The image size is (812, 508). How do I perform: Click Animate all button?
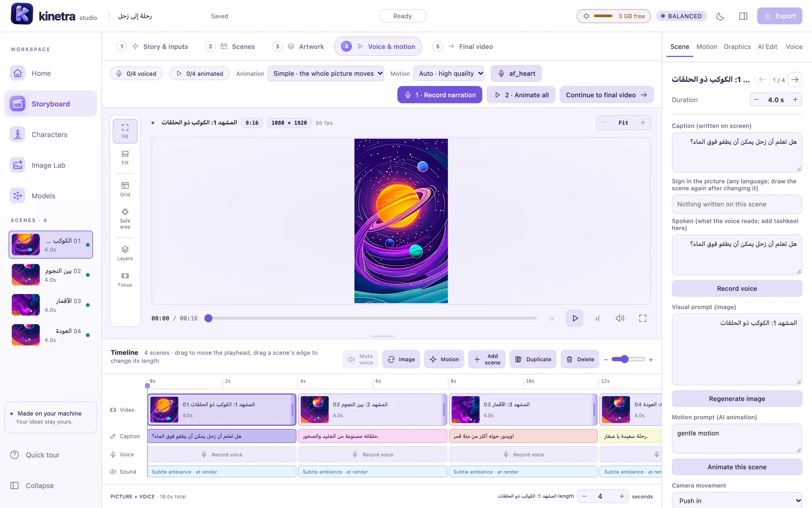521,95
